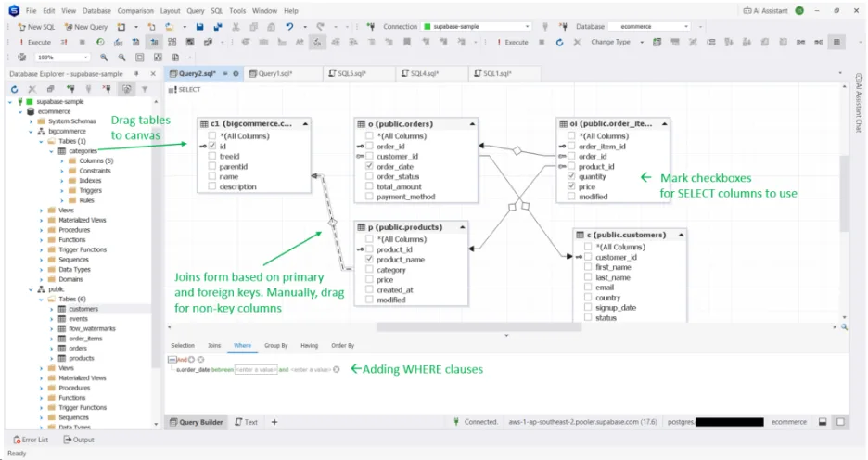
Task: Click the Delete X icon in Database Explorer
Action: point(32,89)
